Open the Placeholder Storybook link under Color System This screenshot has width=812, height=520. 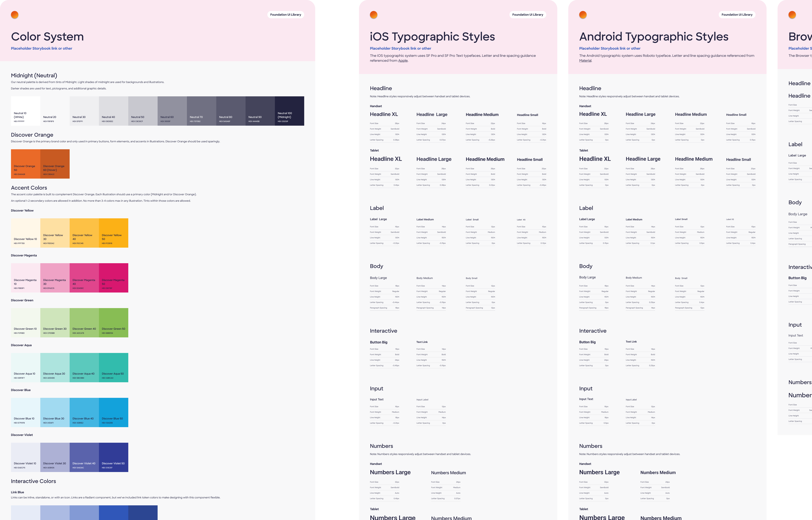point(41,48)
